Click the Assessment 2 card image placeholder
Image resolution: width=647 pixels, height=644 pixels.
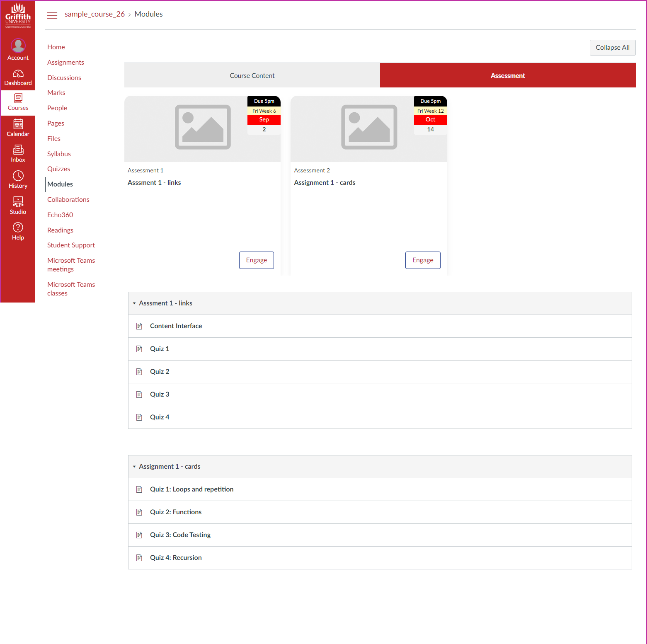(x=368, y=127)
